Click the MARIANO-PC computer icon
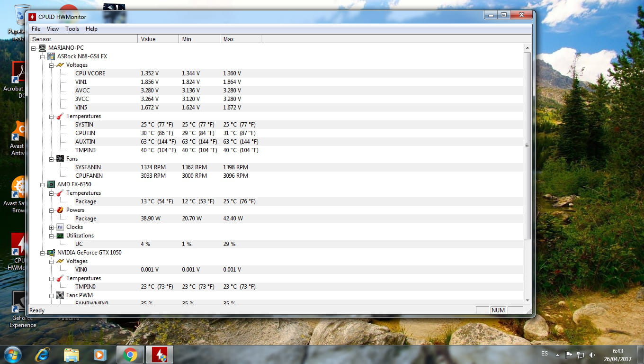This screenshot has width=644, height=364. pyautogui.click(x=42, y=48)
